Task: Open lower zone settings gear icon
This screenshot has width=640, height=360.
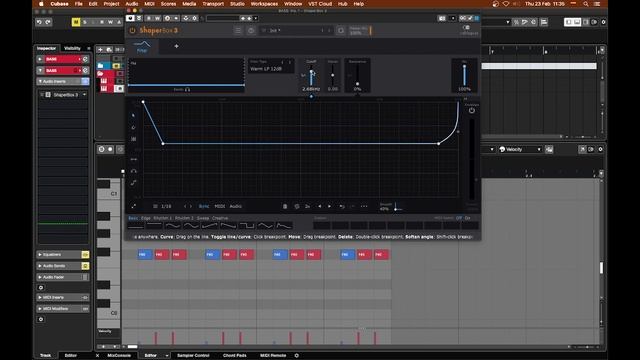Action: pos(297,356)
